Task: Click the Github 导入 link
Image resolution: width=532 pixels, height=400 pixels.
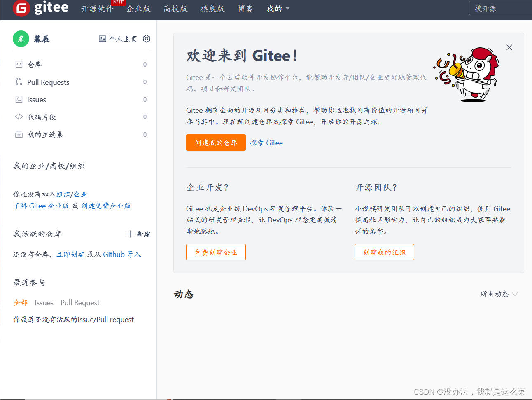Action: click(122, 254)
